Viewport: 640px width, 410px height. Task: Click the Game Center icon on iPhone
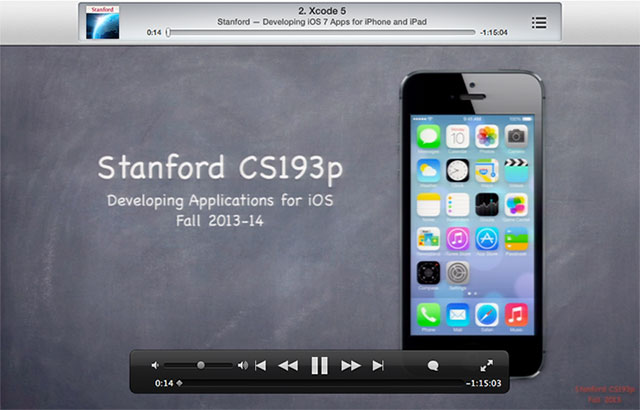[516, 205]
